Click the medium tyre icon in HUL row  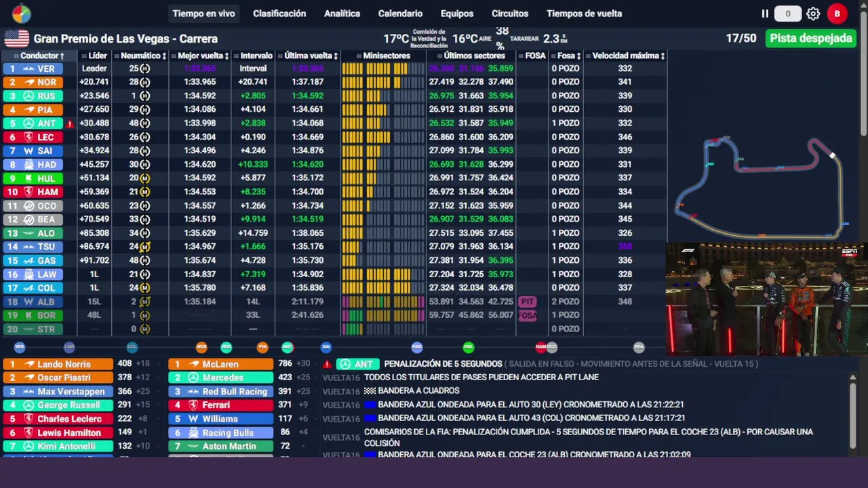[144, 178]
